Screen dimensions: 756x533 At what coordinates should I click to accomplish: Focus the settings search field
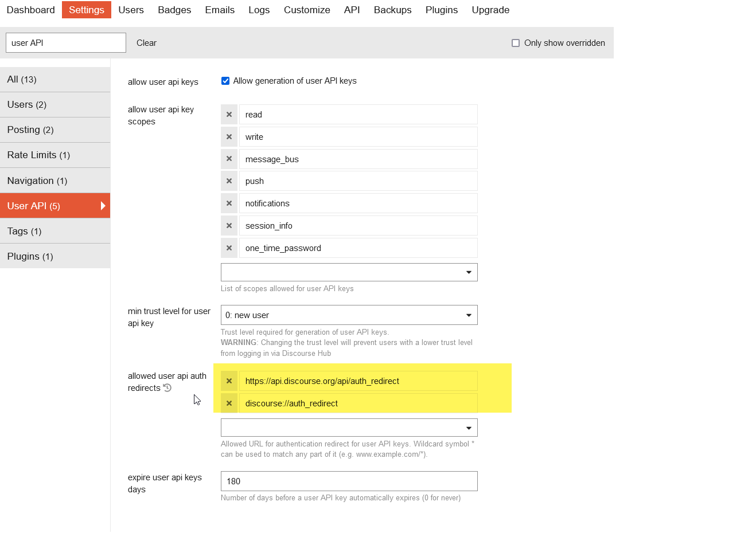[x=66, y=43]
